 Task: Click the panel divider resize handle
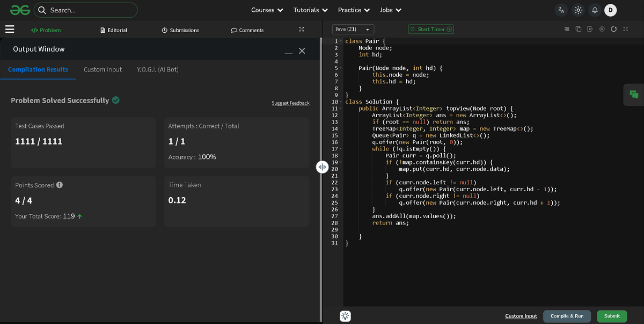click(x=322, y=167)
